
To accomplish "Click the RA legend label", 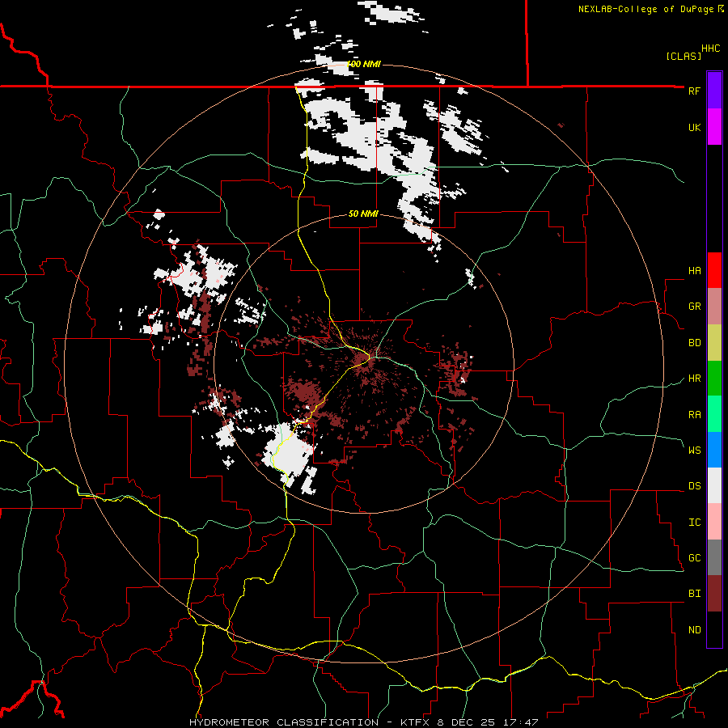I will (694, 415).
